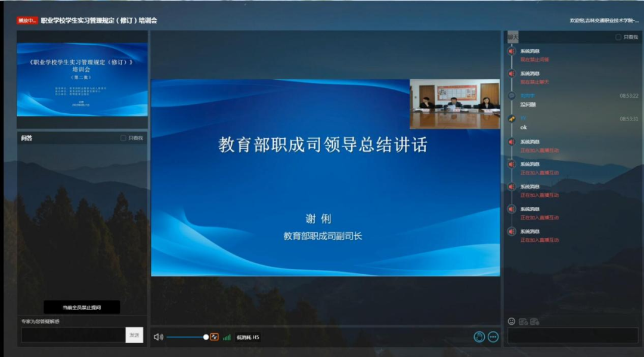Viewport: 644px width, 357px height.
Task: Click the welcome text at top right
Action: [603, 20]
